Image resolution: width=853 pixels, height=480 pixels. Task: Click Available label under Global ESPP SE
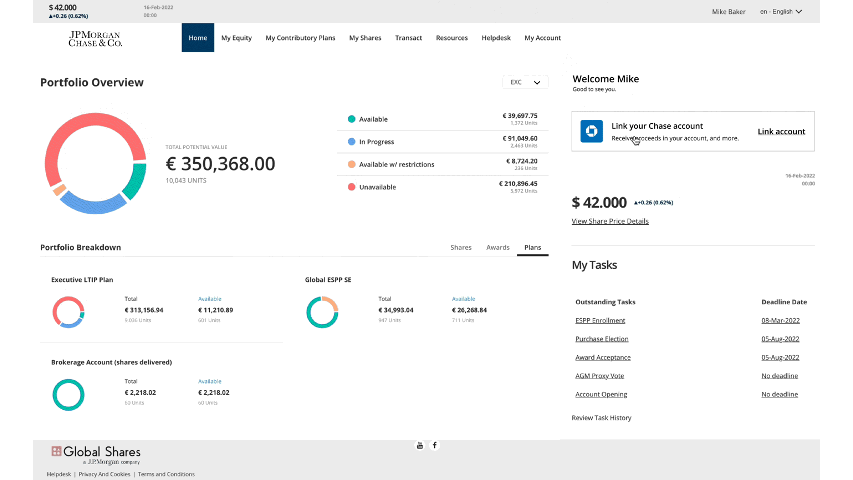(463, 299)
